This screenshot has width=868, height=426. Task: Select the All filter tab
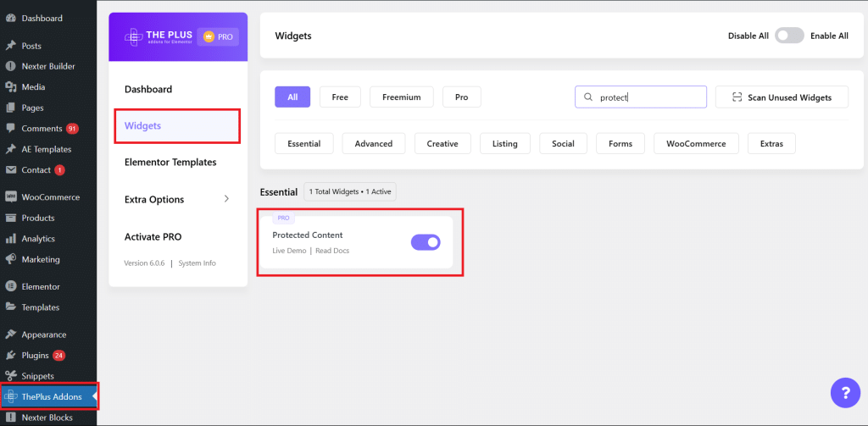292,97
